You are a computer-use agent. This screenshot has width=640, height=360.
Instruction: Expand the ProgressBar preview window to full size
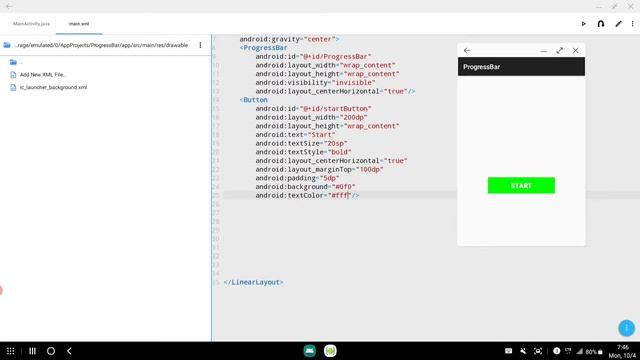(560, 51)
